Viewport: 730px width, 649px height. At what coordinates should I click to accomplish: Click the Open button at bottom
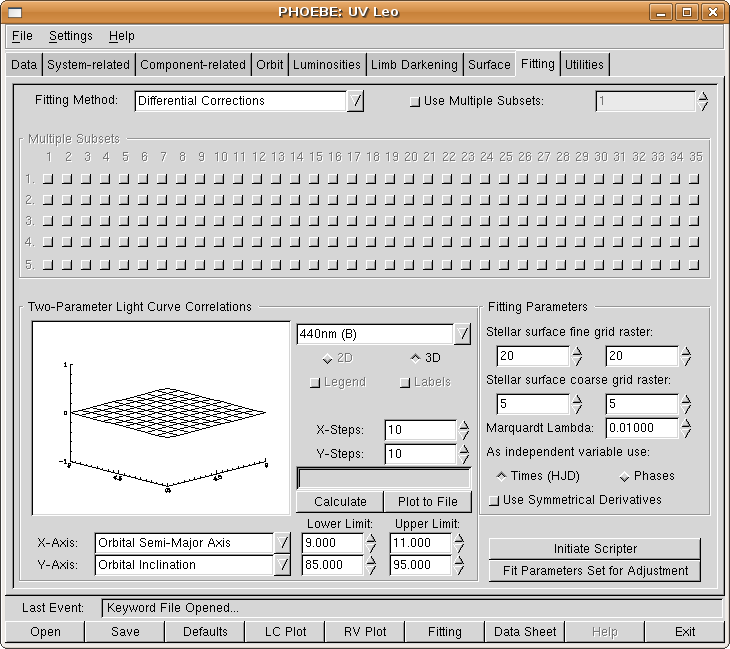[x=45, y=632]
